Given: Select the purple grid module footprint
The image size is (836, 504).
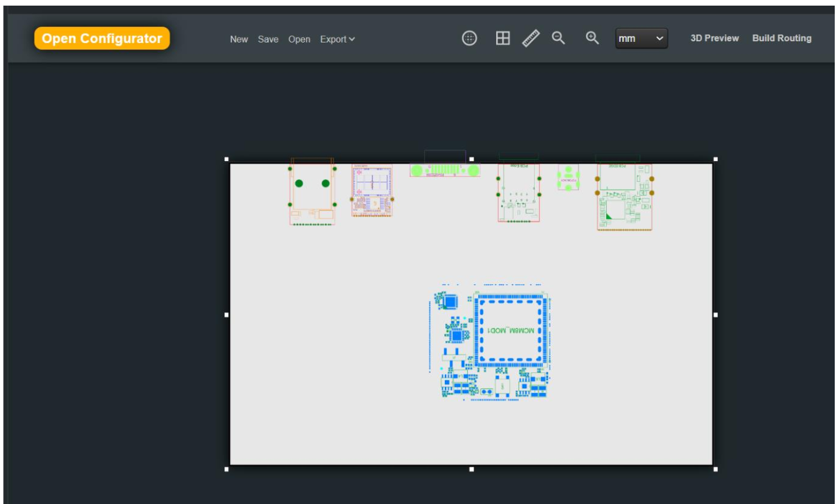Looking at the screenshot, I should [372, 190].
